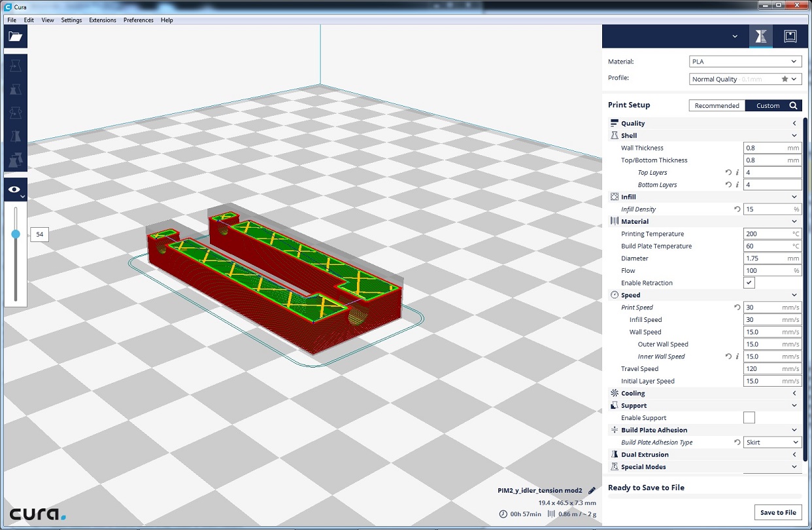812x530 pixels.
Task: Show Bottom Layers info icon
Action: [x=737, y=185]
